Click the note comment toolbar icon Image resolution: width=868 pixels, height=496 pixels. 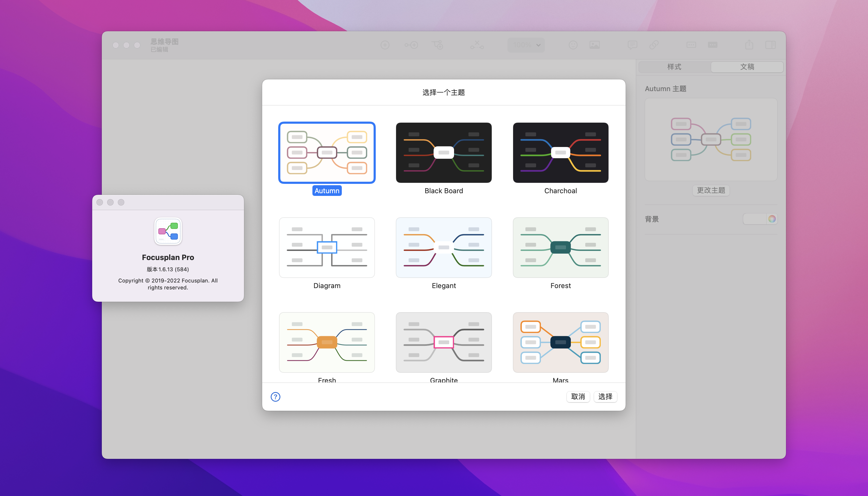point(632,45)
